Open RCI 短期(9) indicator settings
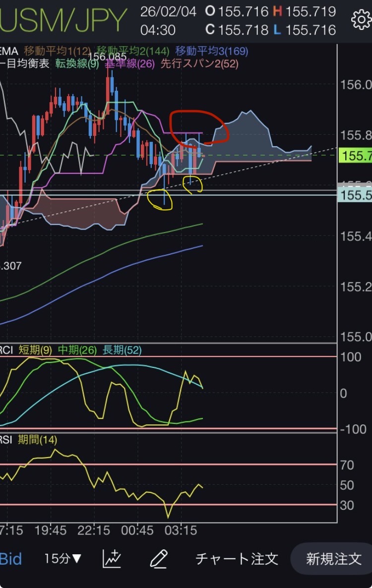 point(36,350)
